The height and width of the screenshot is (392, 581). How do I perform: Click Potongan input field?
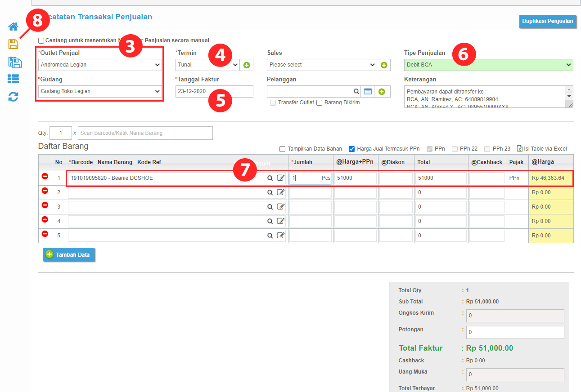click(515, 332)
